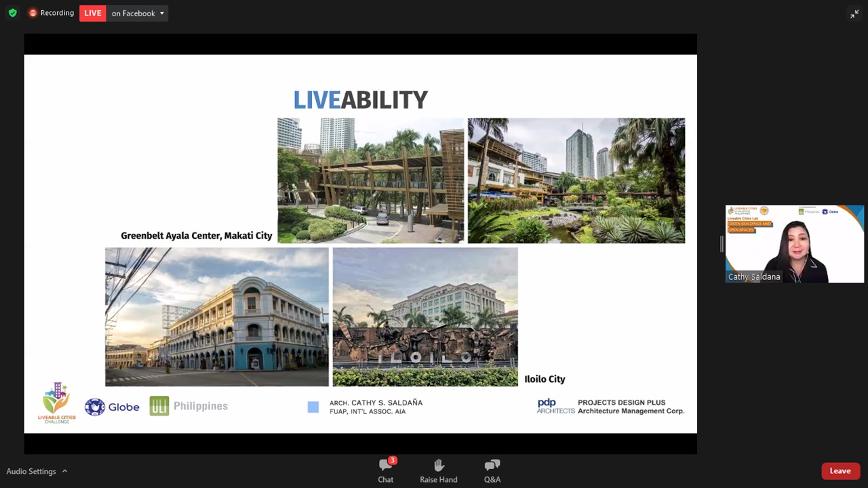Image resolution: width=868 pixels, height=488 pixels.
Task: Click the ULI Philippines logo
Action: tap(189, 406)
